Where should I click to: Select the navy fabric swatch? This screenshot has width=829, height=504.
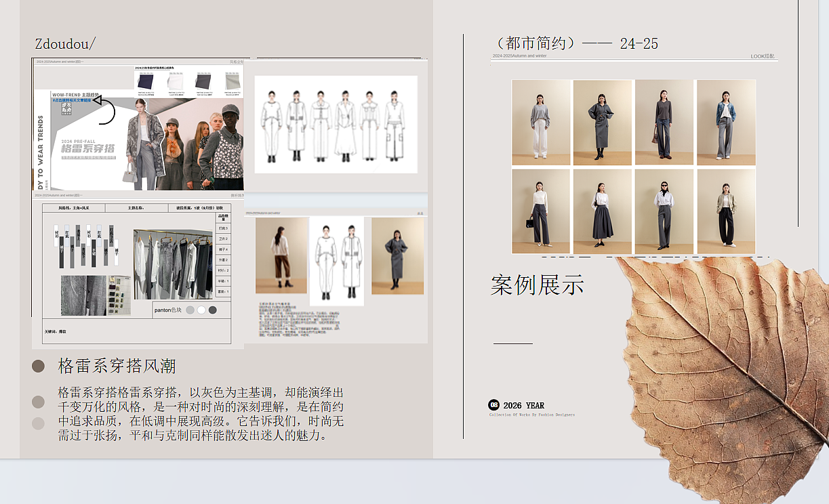[145, 81]
